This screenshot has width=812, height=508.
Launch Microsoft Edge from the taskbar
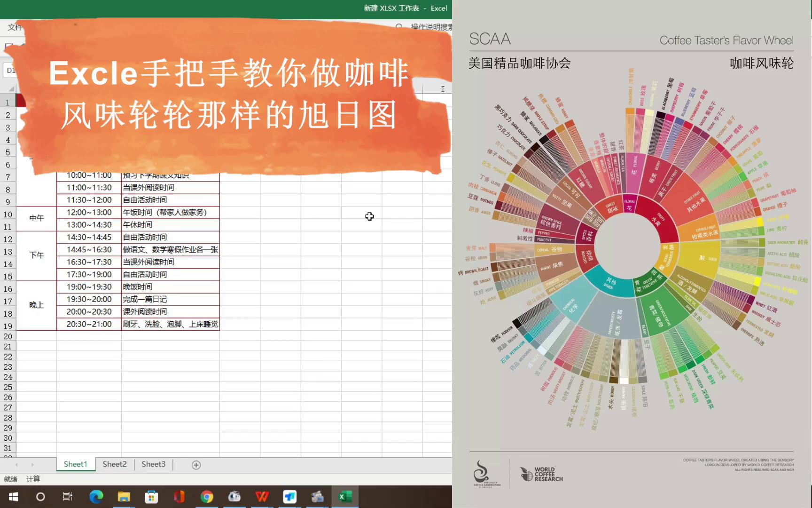pyautogui.click(x=96, y=497)
